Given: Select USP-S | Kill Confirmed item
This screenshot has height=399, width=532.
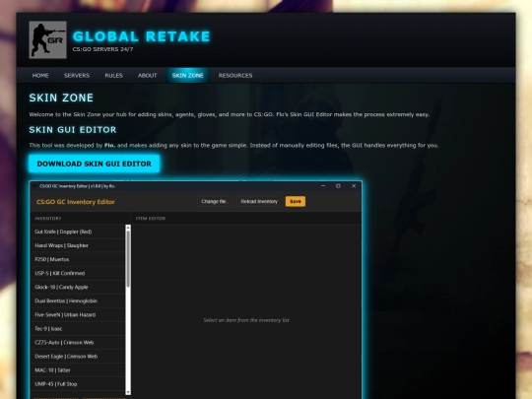Looking at the screenshot, I should [x=78, y=273].
